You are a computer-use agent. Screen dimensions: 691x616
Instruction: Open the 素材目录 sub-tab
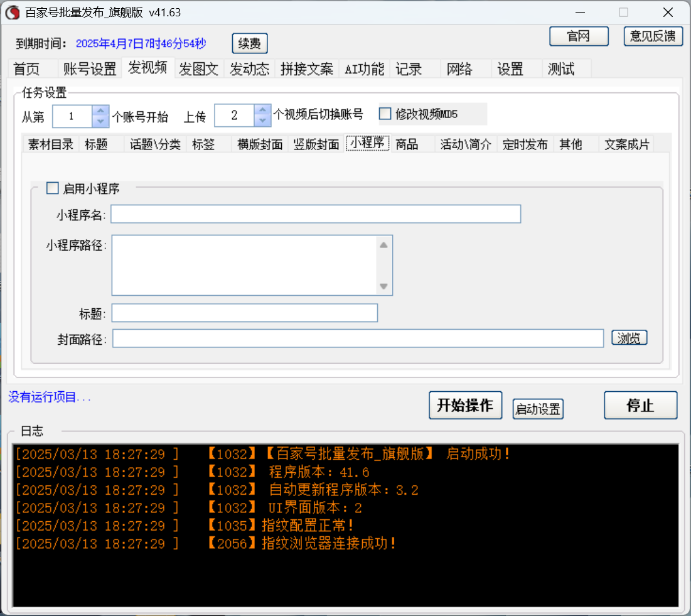click(51, 144)
